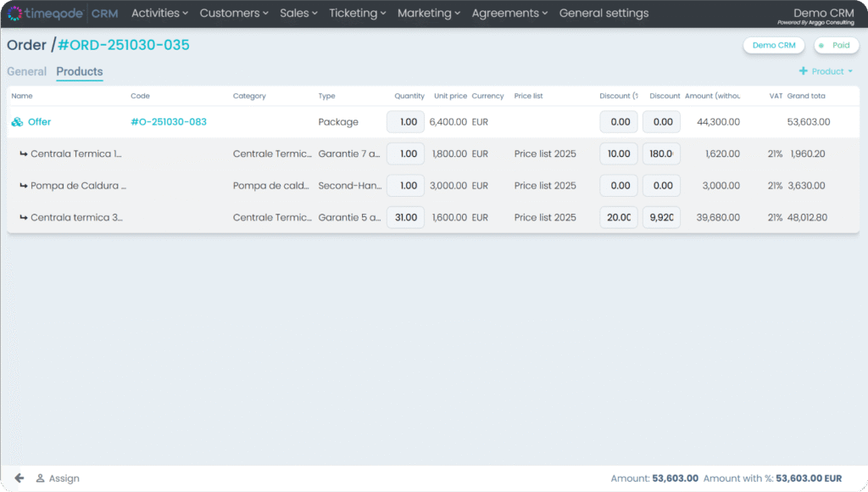Switch to the General tab
The width and height of the screenshot is (868, 492).
[x=26, y=72]
